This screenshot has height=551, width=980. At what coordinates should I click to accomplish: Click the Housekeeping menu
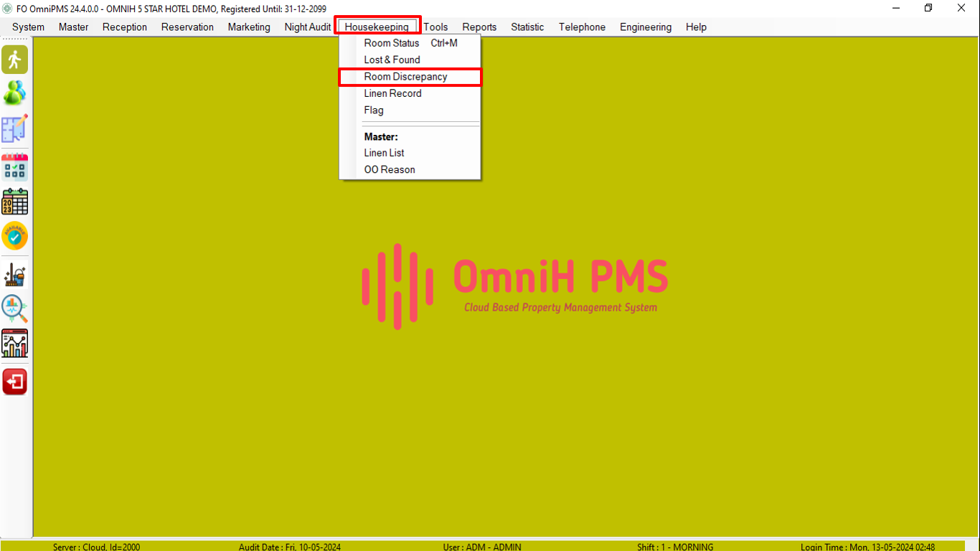(x=377, y=27)
